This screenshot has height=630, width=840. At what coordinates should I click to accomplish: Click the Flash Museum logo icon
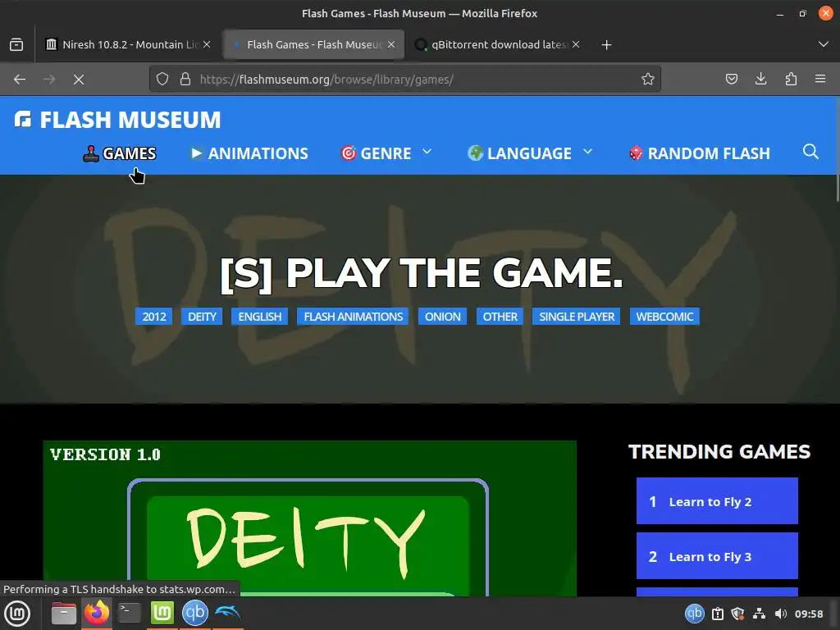22,120
